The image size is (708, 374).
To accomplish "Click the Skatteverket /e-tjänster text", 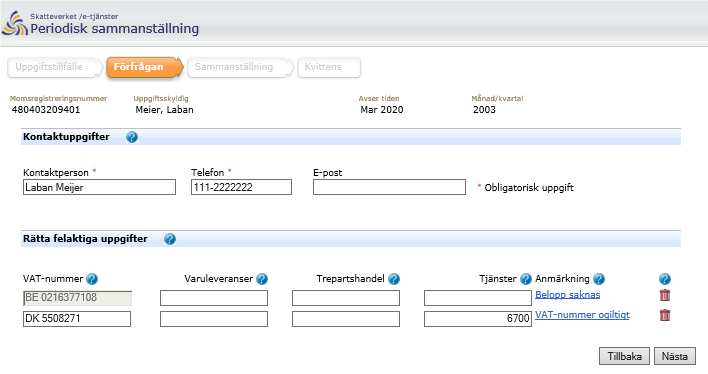I will click(74, 16).
